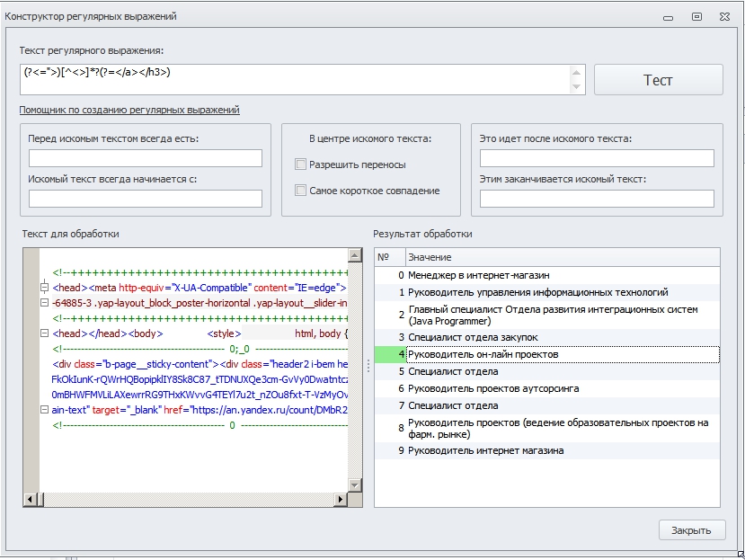Click the 'ain-text" target="_blank"' code line
This screenshot has height=560, width=745.
200,410
